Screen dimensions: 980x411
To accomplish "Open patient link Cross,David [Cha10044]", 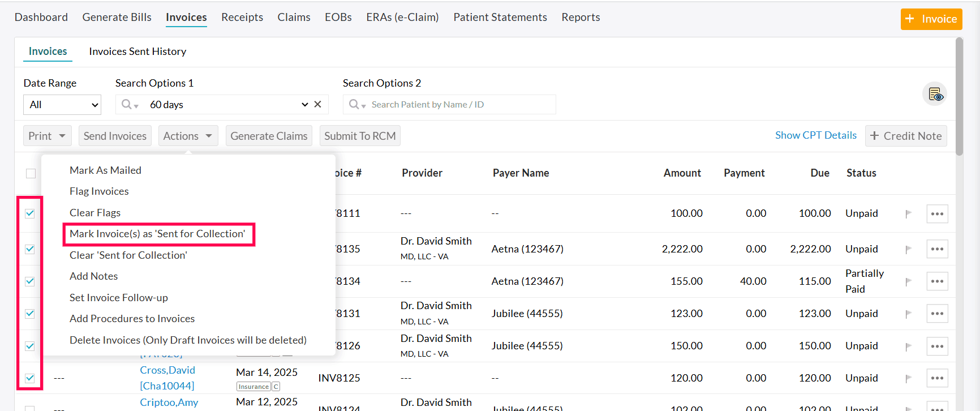I will point(167,378).
